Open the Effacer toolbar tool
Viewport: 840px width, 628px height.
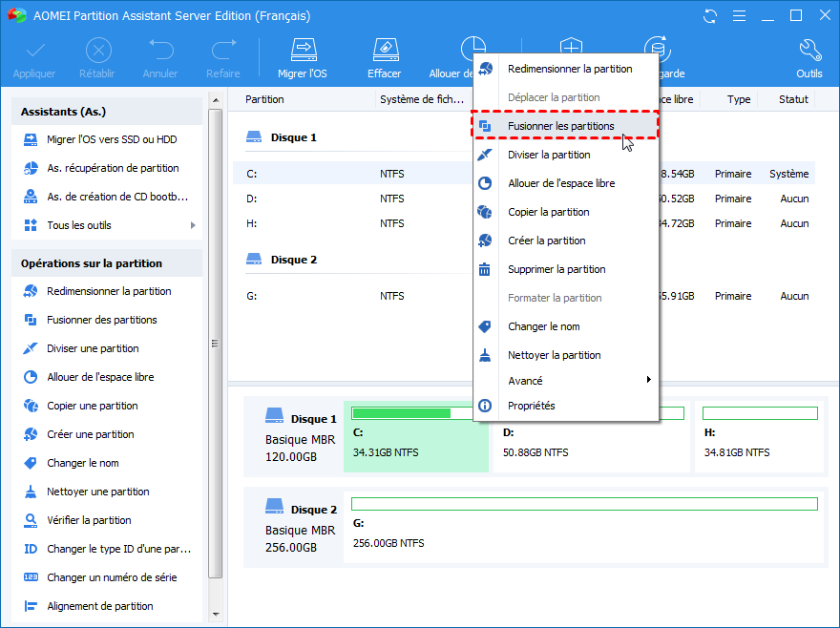tap(384, 59)
